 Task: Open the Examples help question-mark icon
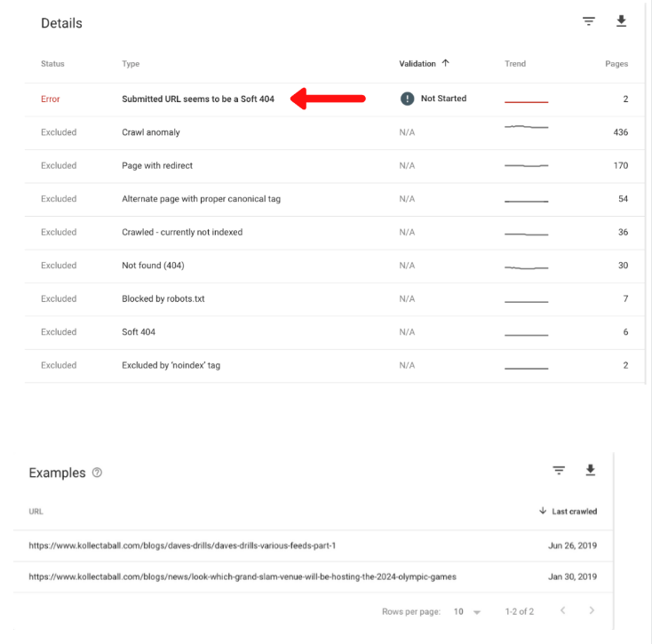[97, 473]
